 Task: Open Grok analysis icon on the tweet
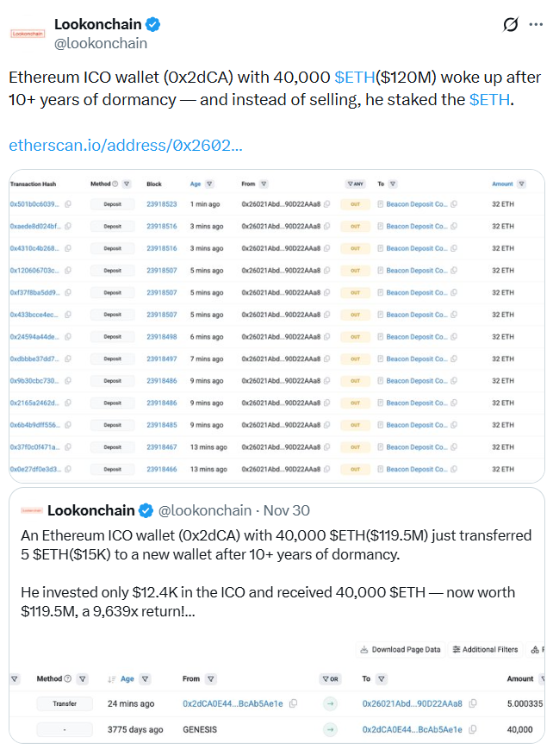[509, 26]
